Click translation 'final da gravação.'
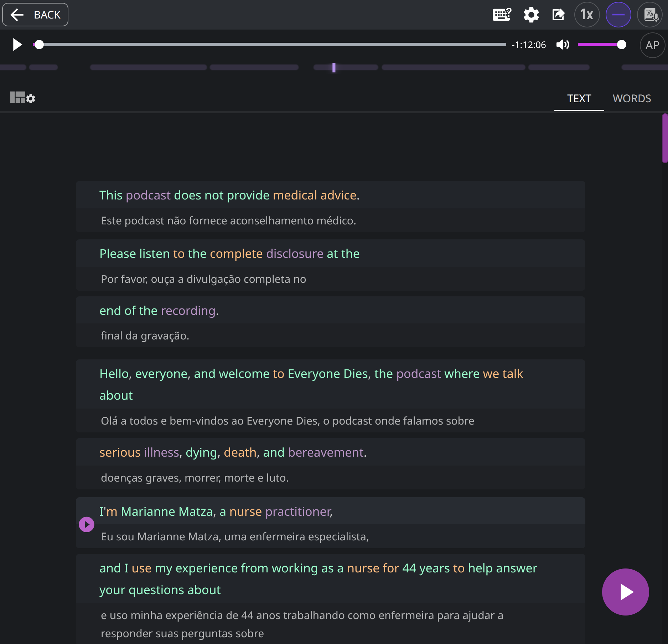The width and height of the screenshot is (668, 644). [145, 336]
